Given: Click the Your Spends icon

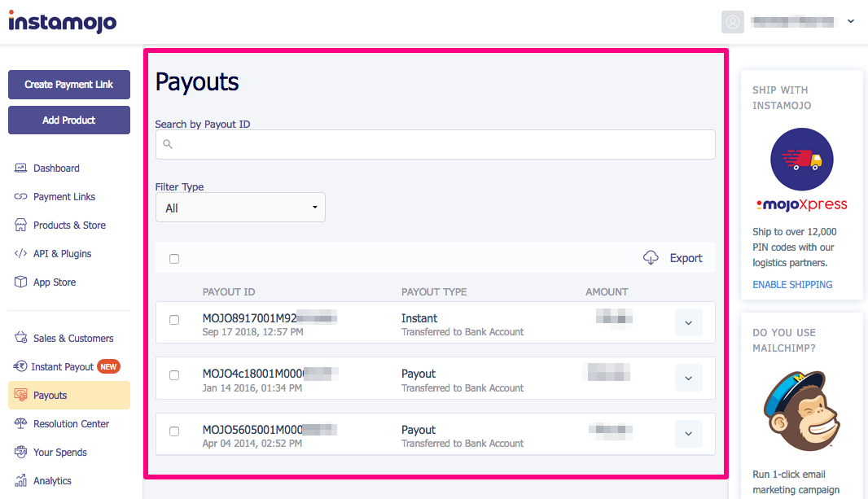Looking at the screenshot, I should click(20, 452).
